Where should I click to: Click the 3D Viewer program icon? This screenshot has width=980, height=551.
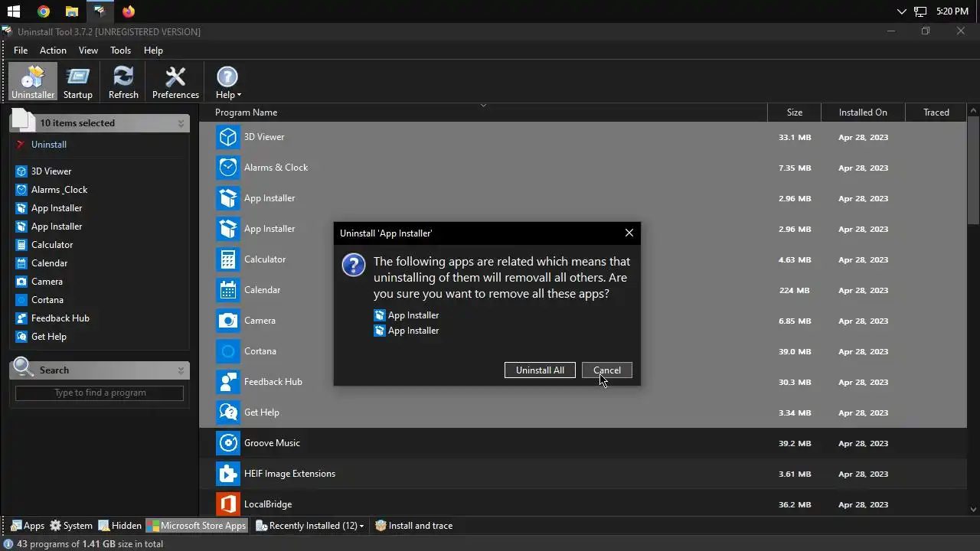point(227,137)
